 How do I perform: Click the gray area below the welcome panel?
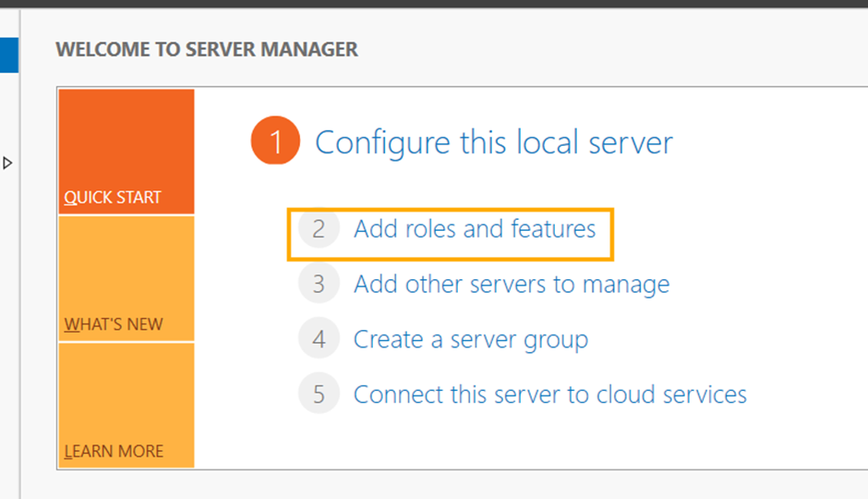(443, 485)
